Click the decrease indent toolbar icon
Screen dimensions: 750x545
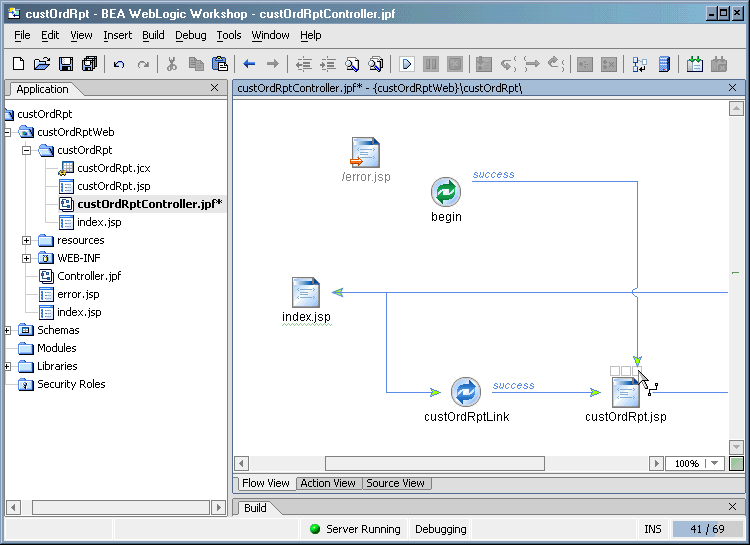303,64
